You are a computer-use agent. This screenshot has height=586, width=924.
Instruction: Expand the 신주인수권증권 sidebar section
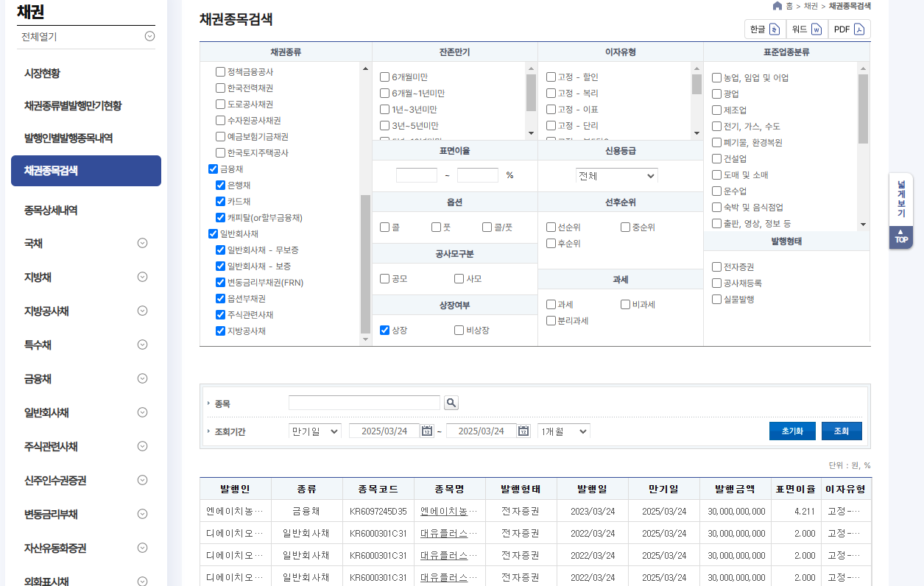point(143,480)
